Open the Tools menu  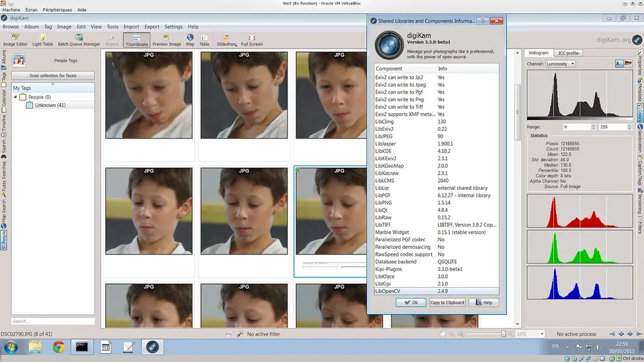coord(112,26)
